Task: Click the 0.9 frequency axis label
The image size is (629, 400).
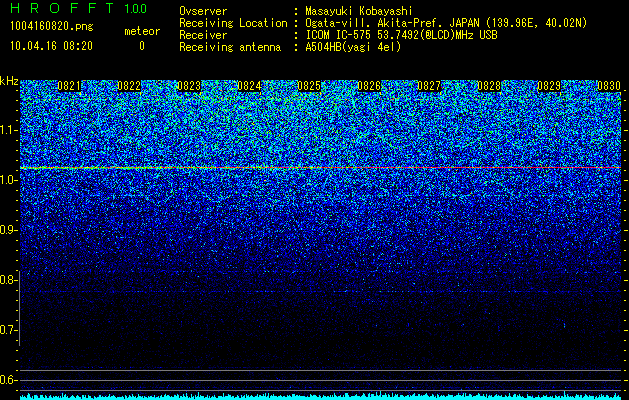Action: pyautogui.click(x=7, y=230)
